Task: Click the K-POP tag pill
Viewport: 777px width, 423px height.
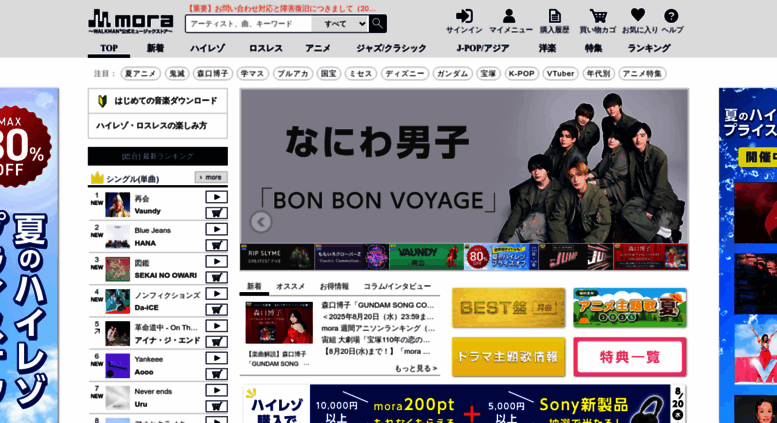Action: [522, 74]
